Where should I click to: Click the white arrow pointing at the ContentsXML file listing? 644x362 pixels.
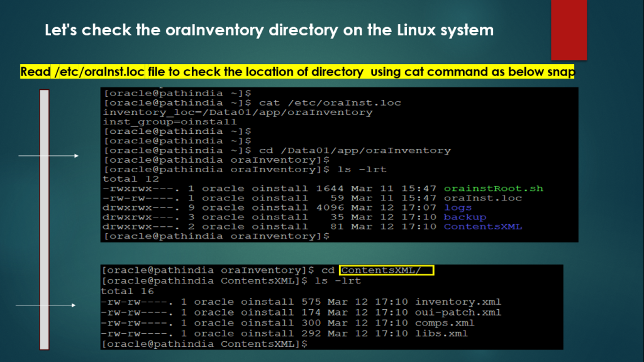[45, 305]
